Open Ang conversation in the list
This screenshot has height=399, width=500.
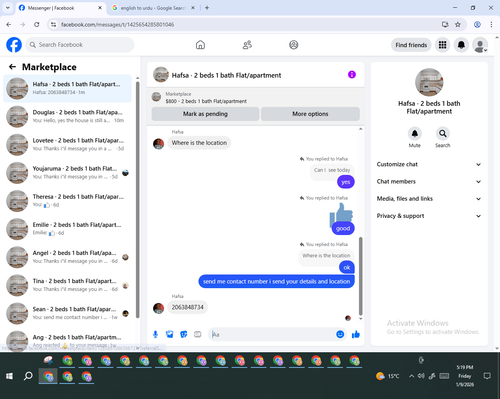coord(68,340)
